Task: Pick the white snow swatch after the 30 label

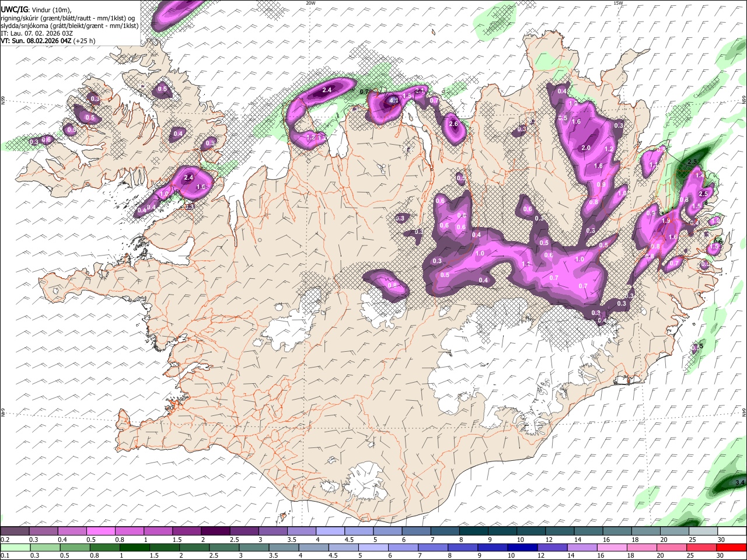Action: point(732,531)
